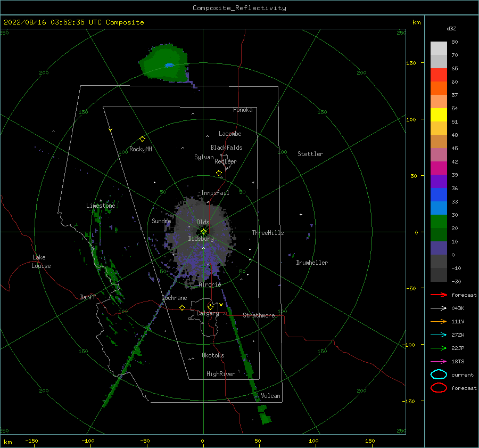
Task: Click the Cochrane town label
Action: (x=174, y=298)
